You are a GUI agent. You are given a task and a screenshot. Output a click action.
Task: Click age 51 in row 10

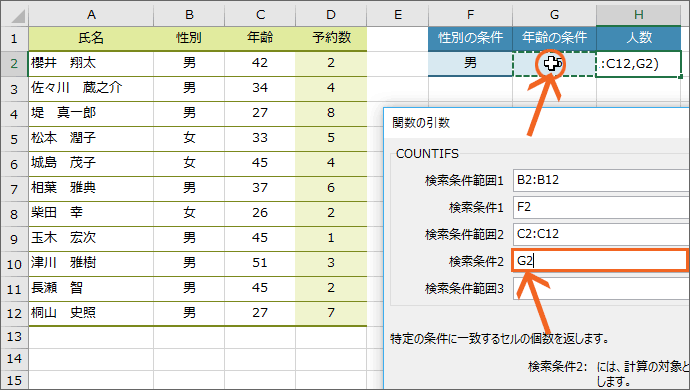click(x=260, y=263)
